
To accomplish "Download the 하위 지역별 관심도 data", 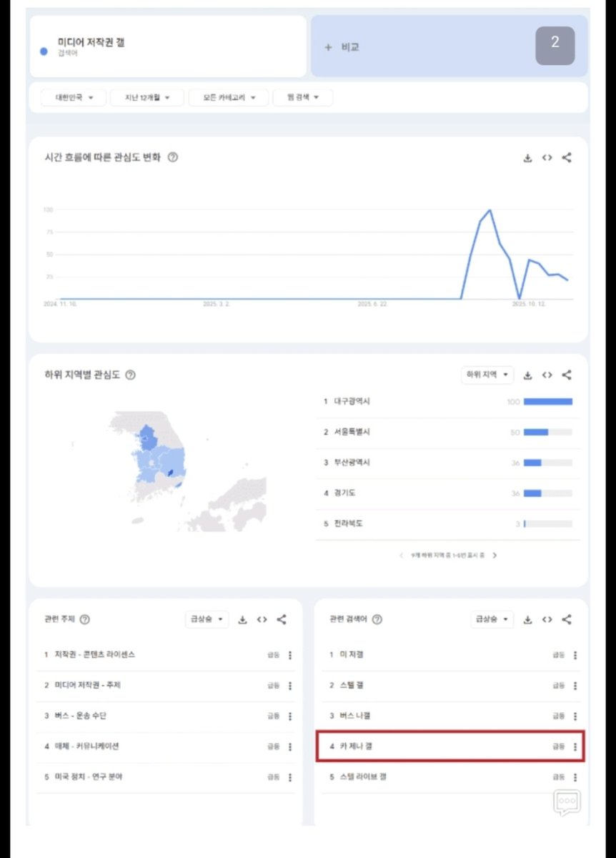I will pos(527,375).
